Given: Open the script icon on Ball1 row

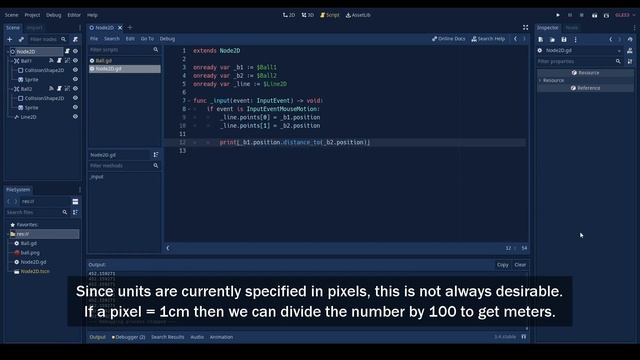Looking at the screenshot, I should (59, 60).
